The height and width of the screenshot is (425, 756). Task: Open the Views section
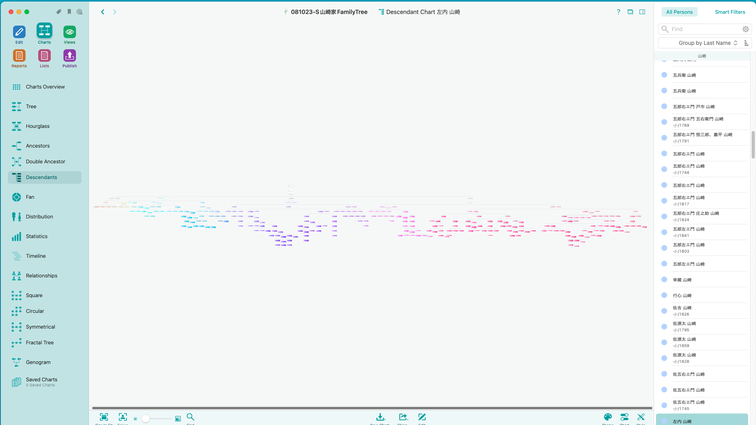tap(69, 34)
